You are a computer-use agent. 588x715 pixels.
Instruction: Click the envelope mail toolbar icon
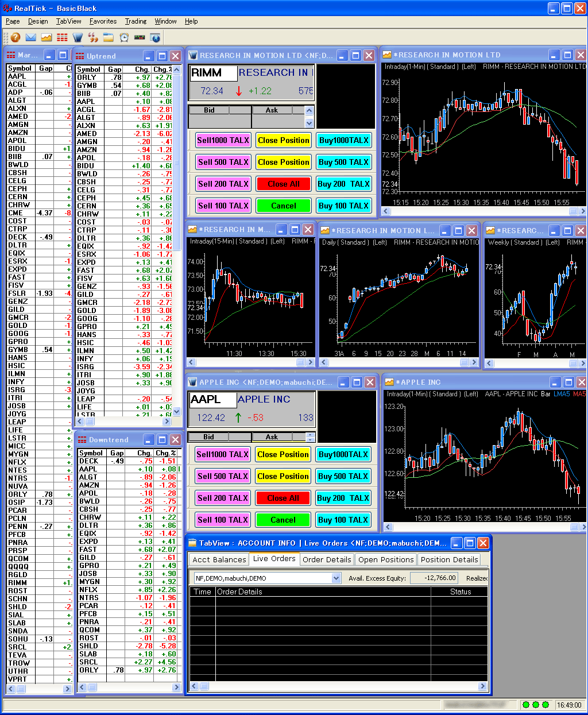(x=31, y=37)
